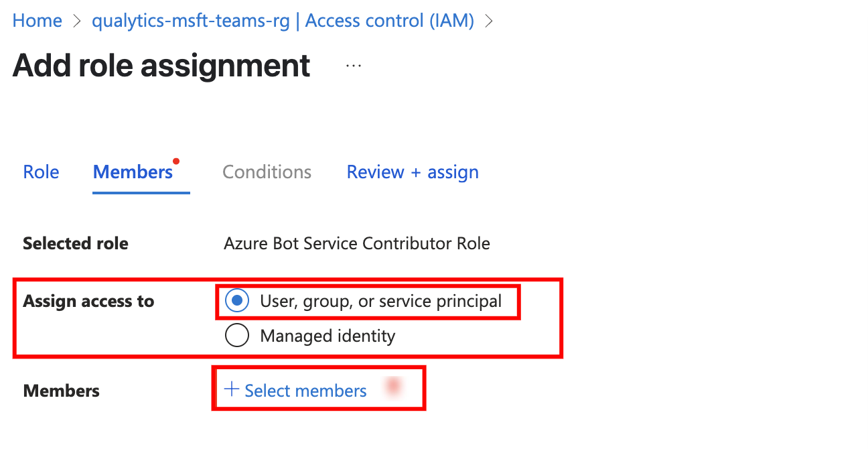Click the Selected role label
This screenshot has width=868, height=449.
75,243
